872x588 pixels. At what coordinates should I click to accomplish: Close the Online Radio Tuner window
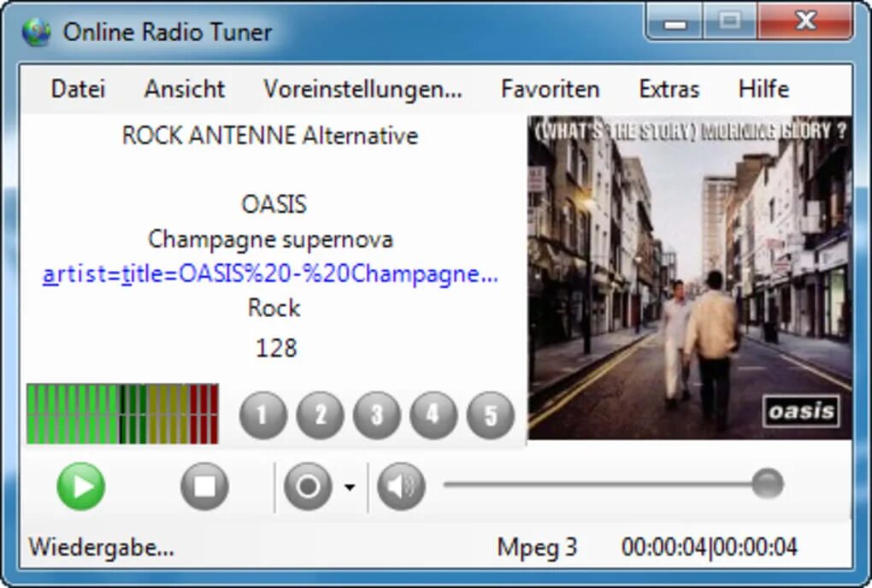pyautogui.click(x=805, y=22)
